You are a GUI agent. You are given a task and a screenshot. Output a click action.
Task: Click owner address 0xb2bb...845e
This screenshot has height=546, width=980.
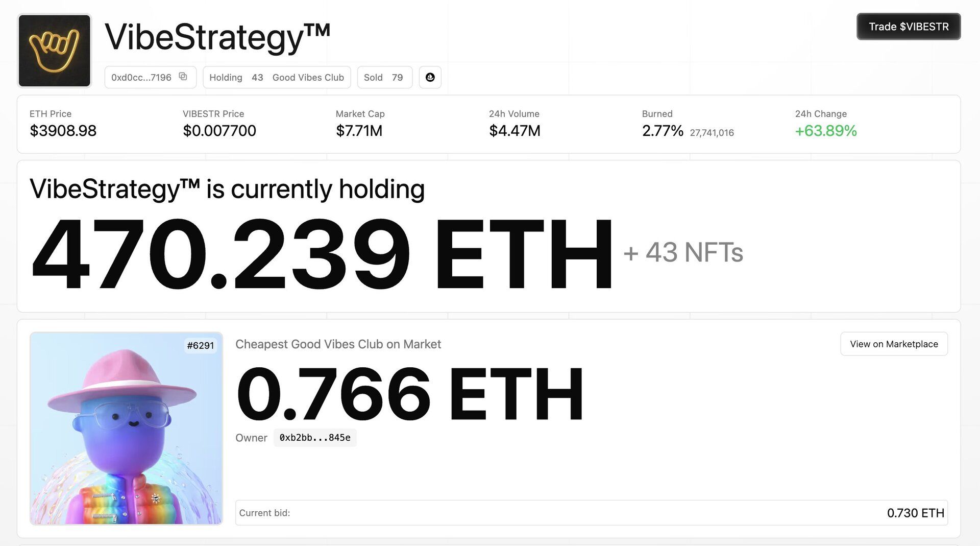pos(315,438)
